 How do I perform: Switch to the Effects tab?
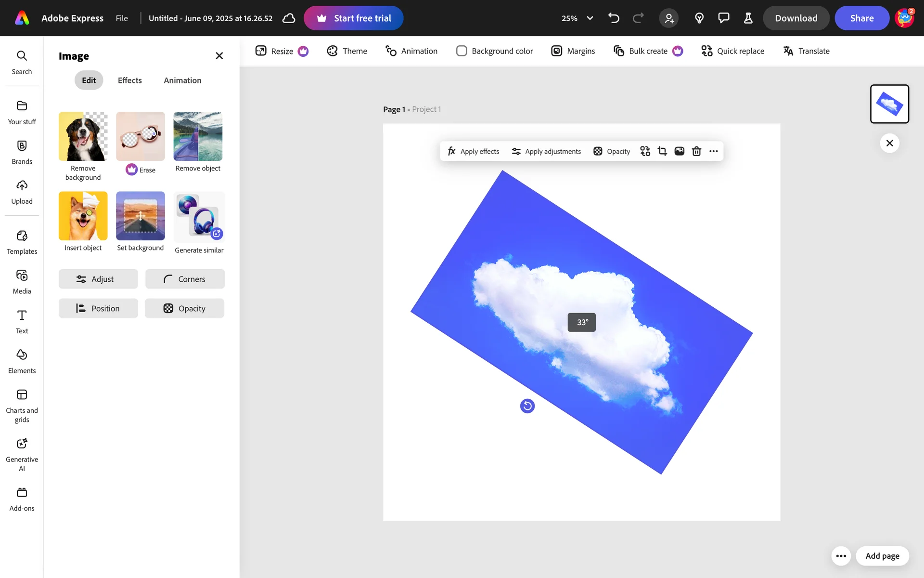pyautogui.click(x=129, y=80)
